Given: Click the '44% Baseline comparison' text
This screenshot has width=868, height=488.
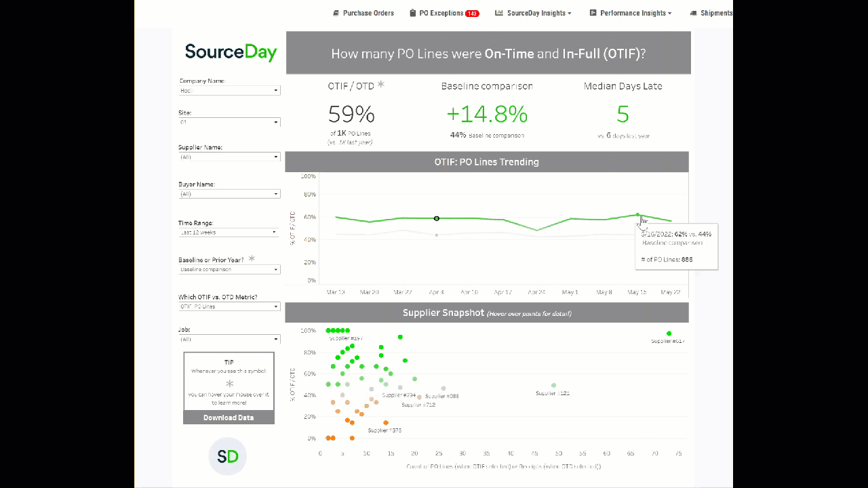Looking at the screenshot, I should tap(487, 135).
